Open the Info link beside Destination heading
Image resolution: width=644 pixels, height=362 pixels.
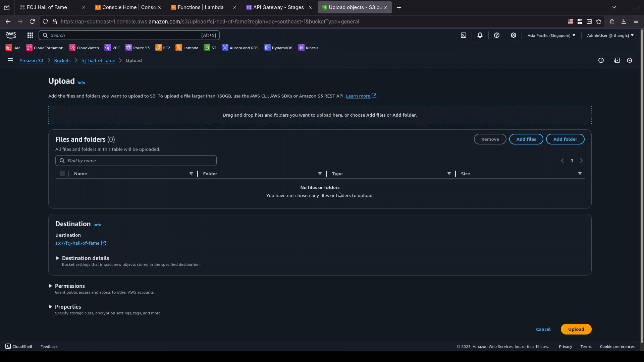[97, 225]
